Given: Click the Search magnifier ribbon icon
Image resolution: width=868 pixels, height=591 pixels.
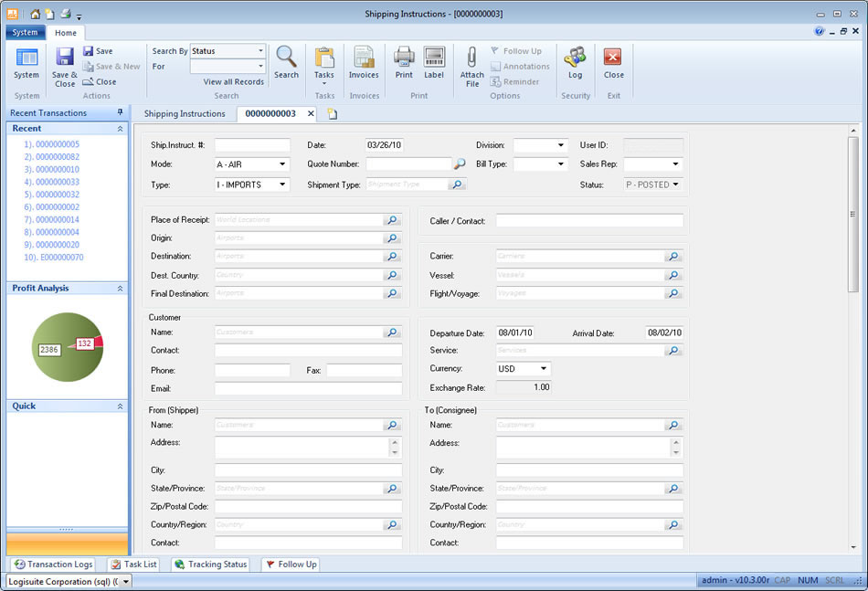Looking at the screenshot, I should (286, 58).
